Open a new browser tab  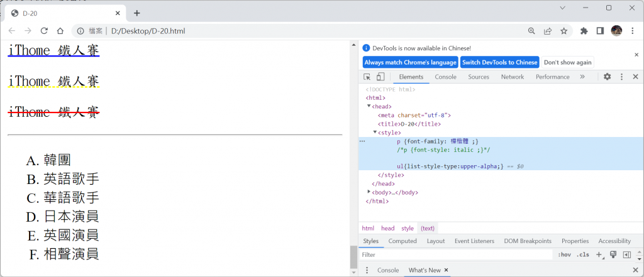point(136,13)
